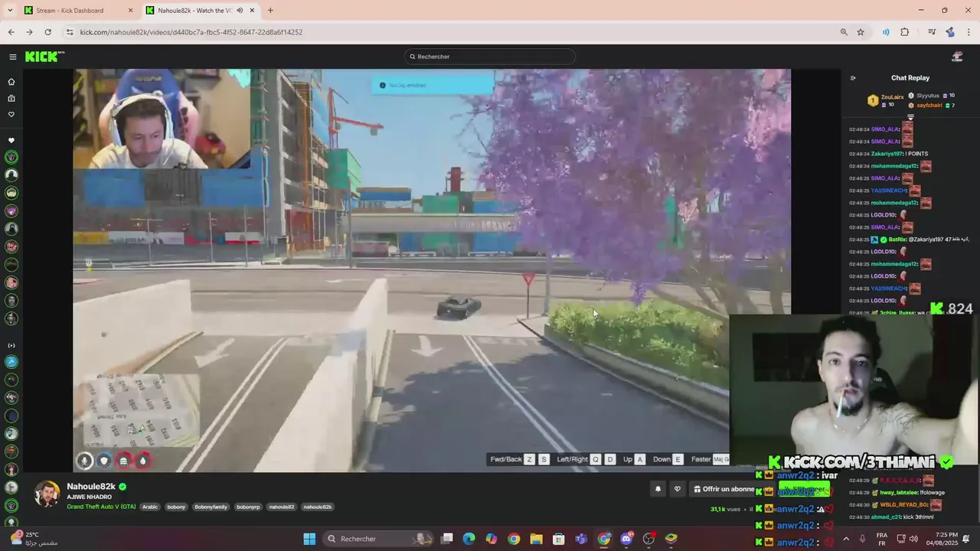Open Task View on the taskbar
This screenshot has height=551, width=980.
[447, 539]
